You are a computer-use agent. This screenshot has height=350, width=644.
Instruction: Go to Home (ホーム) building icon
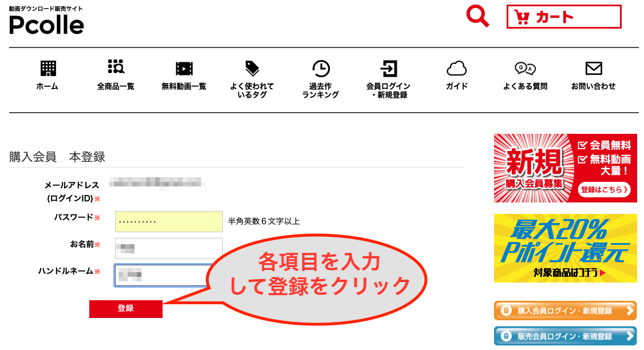(48, 69)
